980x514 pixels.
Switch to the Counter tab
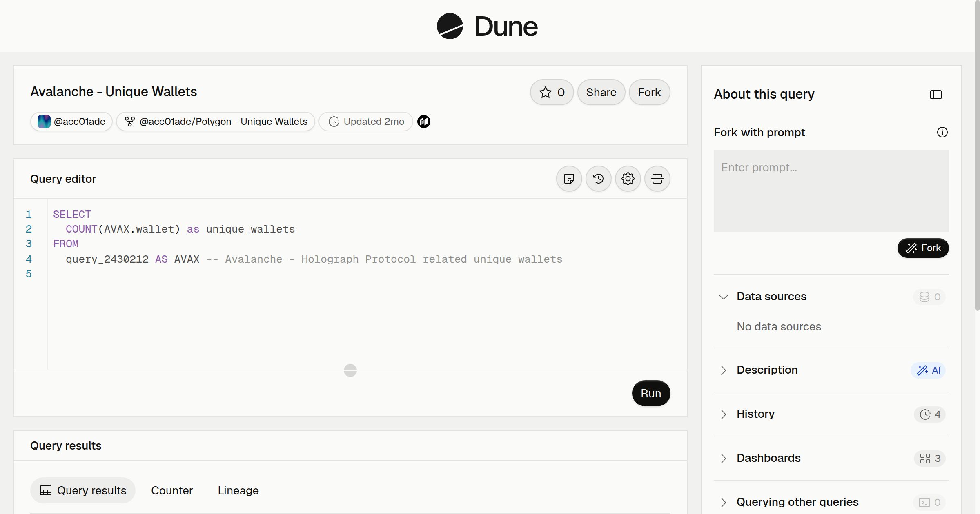[172, 490]
